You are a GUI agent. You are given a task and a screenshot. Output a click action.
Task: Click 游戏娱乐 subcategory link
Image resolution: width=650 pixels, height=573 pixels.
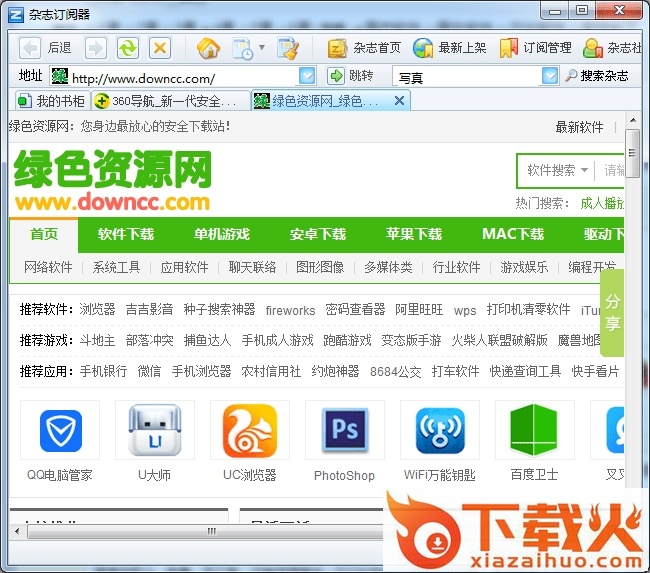[524, 267]
